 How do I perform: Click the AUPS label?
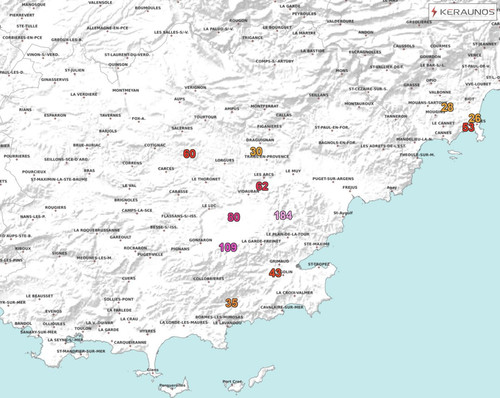tap(179, 99)
